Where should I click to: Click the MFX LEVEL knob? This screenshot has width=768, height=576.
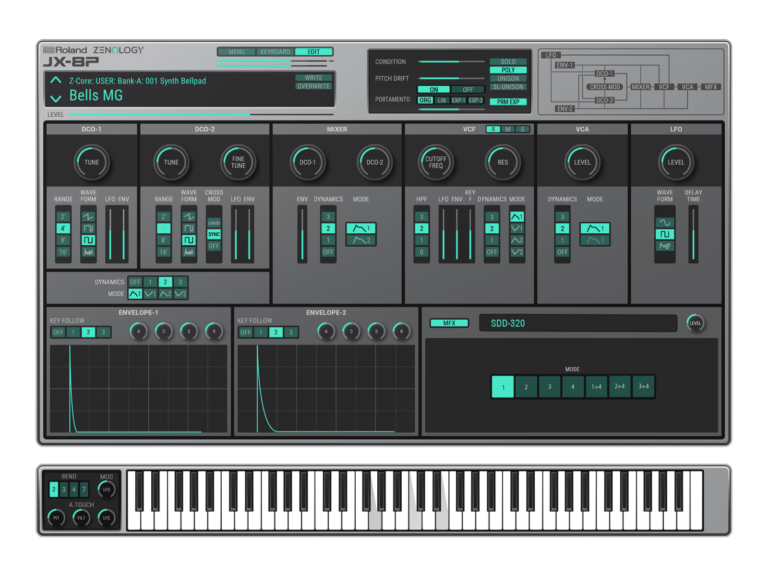click(696, 323)
